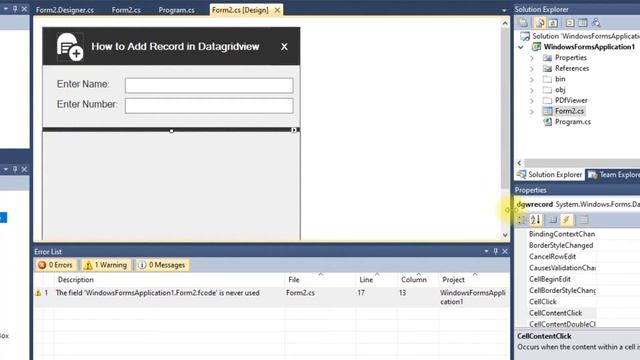Click the add-record icon in the form header
Viewport: 640px width, 360px height.
pos(70,47)
